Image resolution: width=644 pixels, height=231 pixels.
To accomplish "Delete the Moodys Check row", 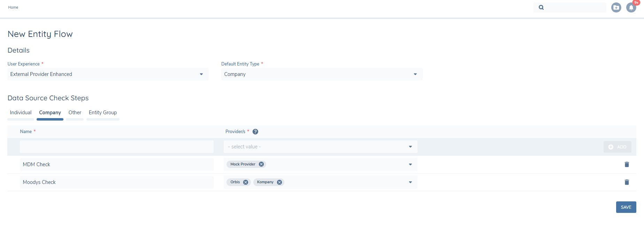I will 627,182.
